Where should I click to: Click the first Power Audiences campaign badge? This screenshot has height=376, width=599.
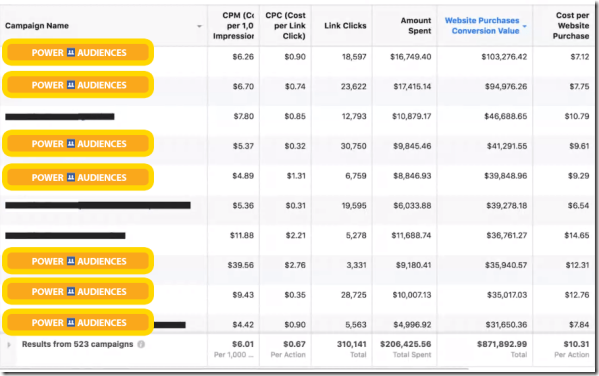point(78,52)
